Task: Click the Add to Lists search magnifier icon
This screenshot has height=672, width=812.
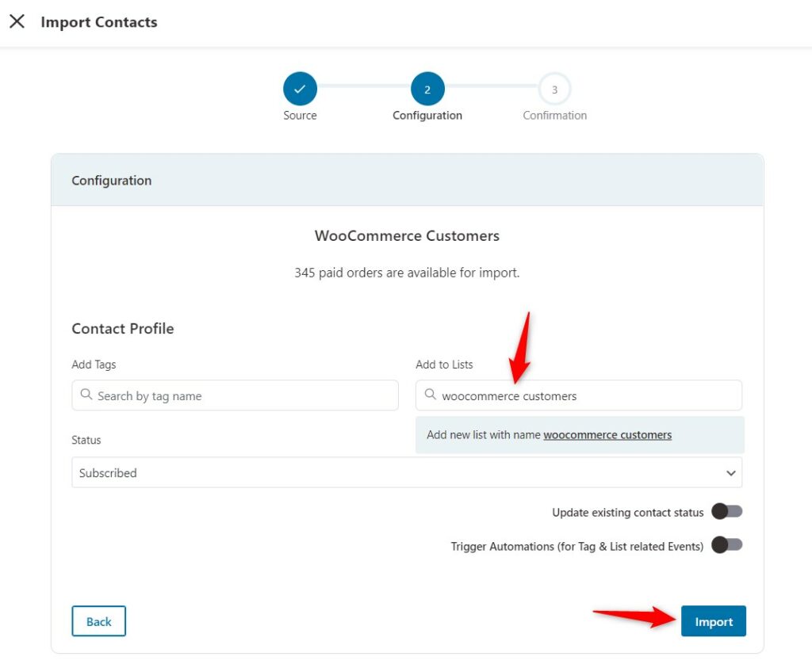Action: 430,395
